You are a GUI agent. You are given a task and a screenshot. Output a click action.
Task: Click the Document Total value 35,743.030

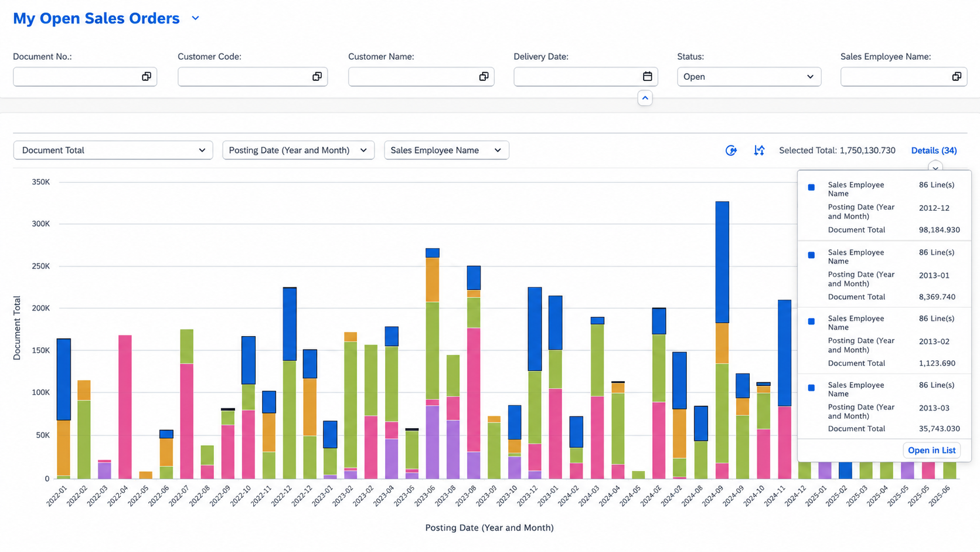pos(940,429)
